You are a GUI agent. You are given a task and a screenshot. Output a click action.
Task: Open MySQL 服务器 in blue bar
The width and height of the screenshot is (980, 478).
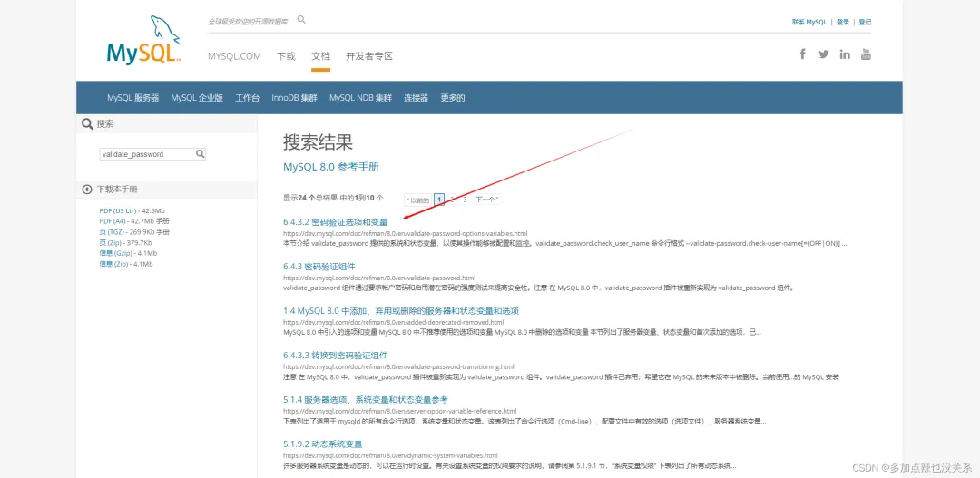coord(133,98)
